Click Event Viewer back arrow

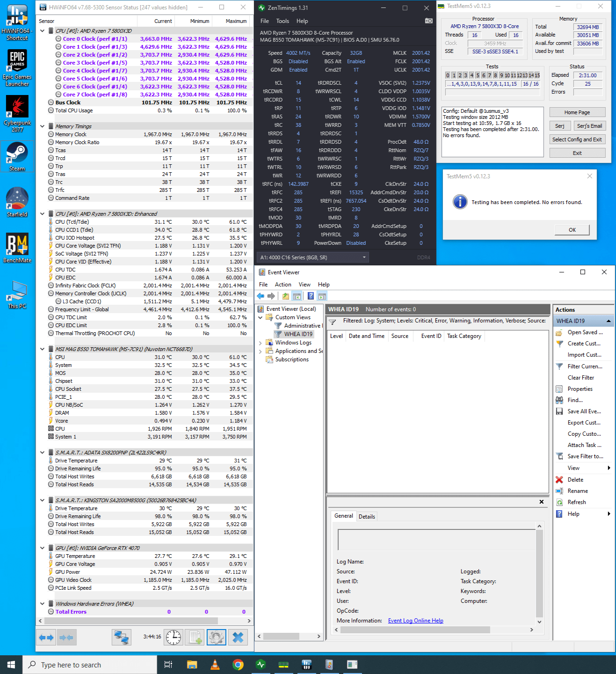[261, 296]
